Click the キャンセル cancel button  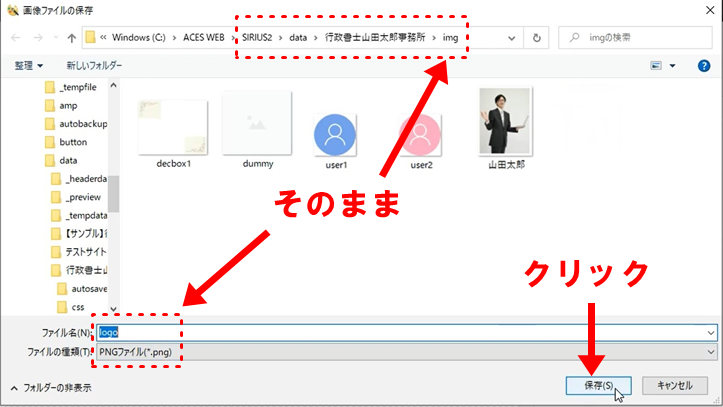pos(675,386)
